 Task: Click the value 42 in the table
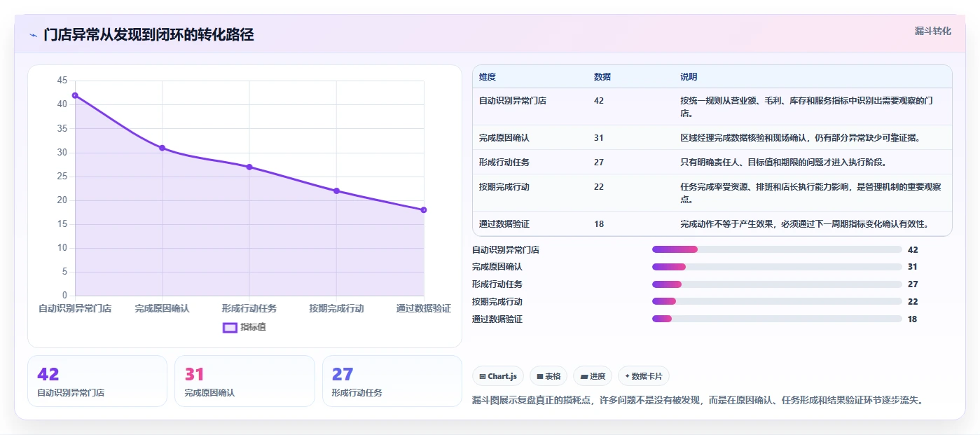tap(599, 100)
